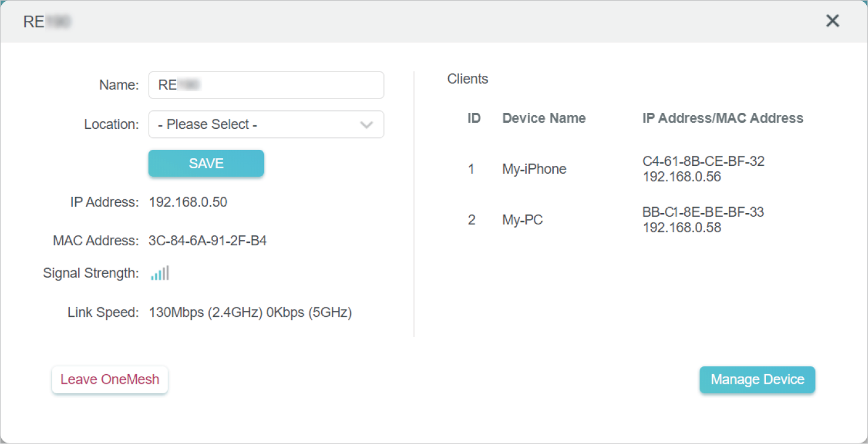Image resolution: width=868 pixels, height=444 pixels.
Task: Click the signal strength bars icon
Action: pyautogui.click(x=160, y=273)
